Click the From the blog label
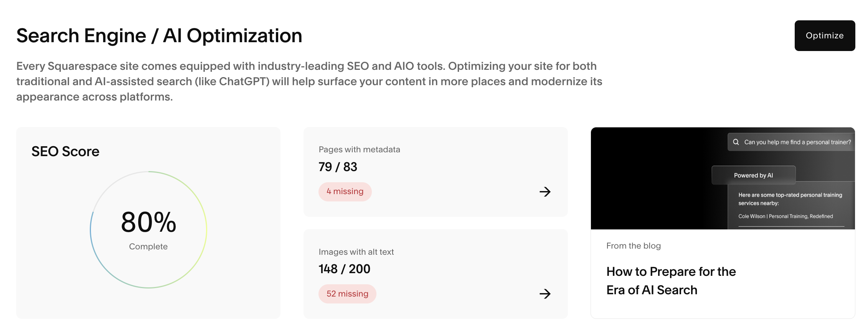The width and height of the screenshot is (868, 333). 633,246
